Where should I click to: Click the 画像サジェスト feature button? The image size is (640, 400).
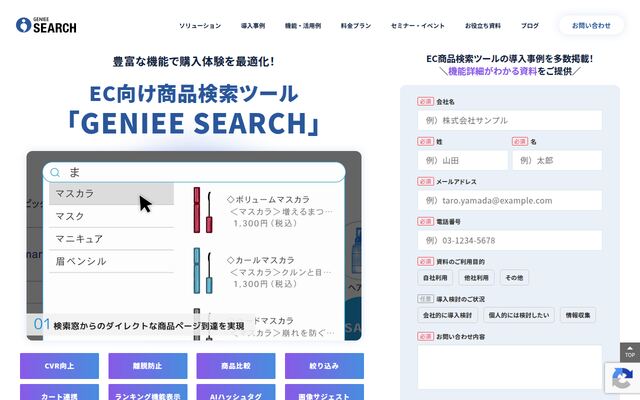point(324,393)
